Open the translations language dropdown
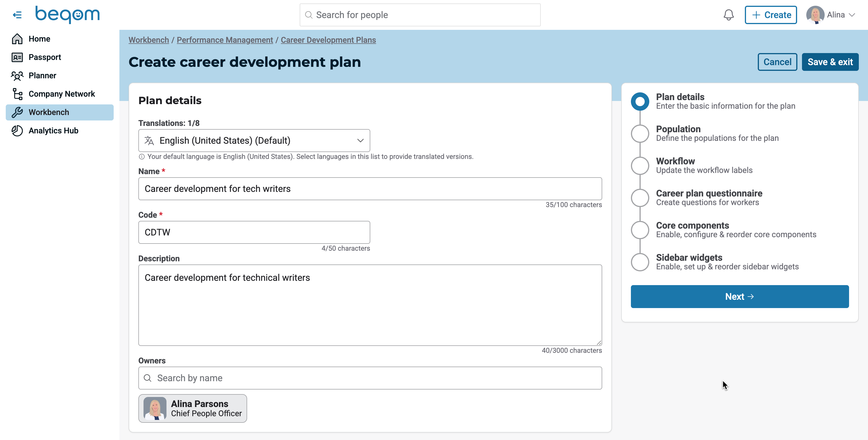Screen dimensions: 868x440 254,141
